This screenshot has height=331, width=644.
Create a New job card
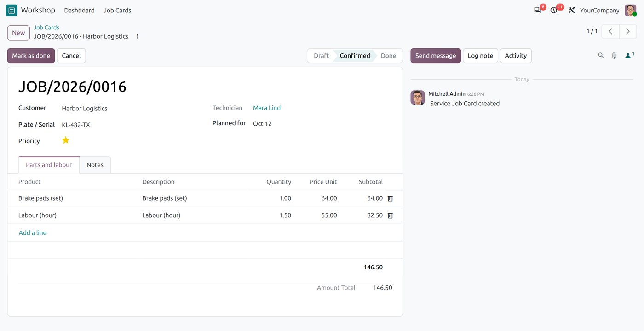click(18, 33)
